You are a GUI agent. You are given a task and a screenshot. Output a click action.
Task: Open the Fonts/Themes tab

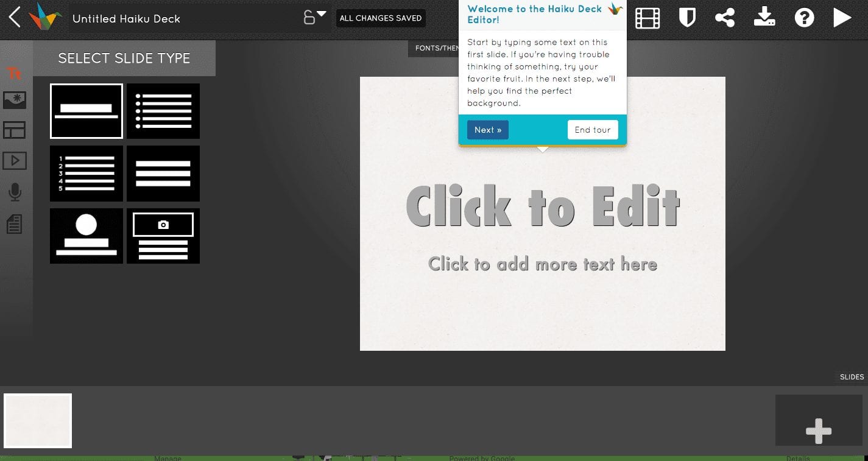(434, 49)
